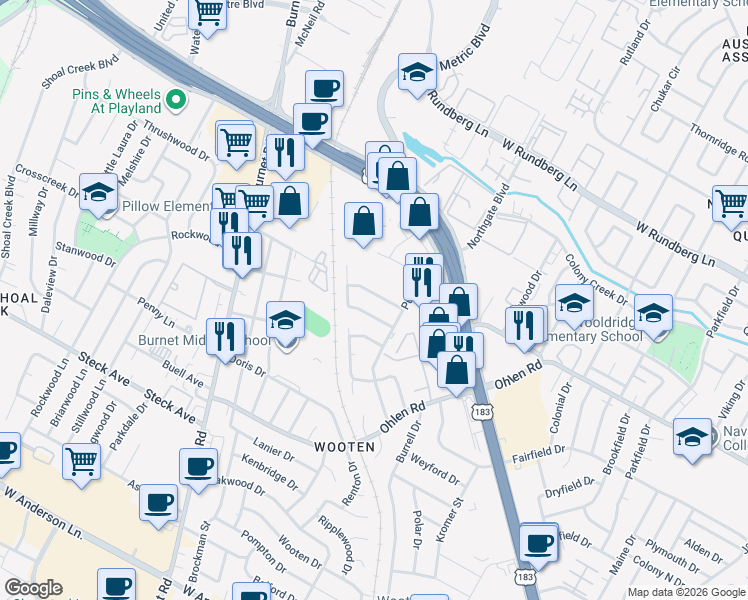Click the Thornridge Rd street label
Screen dimensions: 748x600
click(x=718, y=142)
